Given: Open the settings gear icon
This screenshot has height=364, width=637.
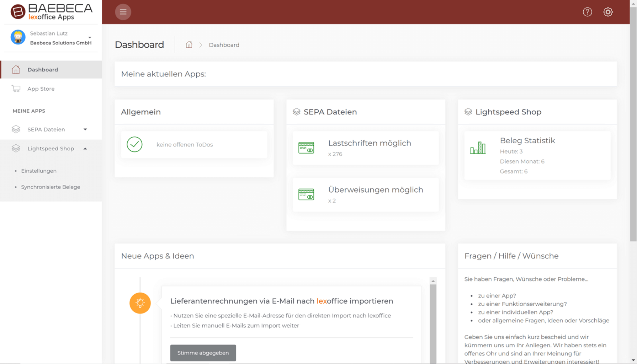Looking at the screenshot, I should [608, 12].
